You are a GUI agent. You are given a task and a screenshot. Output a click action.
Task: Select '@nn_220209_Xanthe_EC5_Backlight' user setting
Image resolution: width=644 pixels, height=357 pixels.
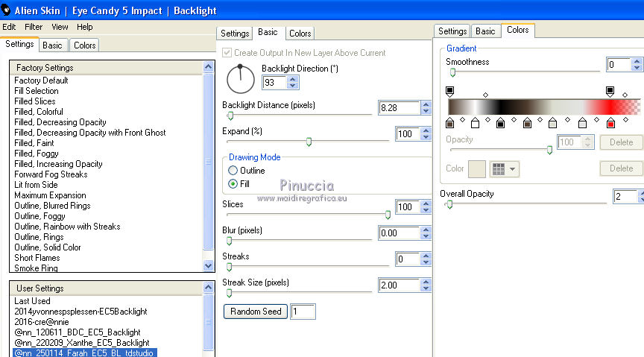pos(82,343)
